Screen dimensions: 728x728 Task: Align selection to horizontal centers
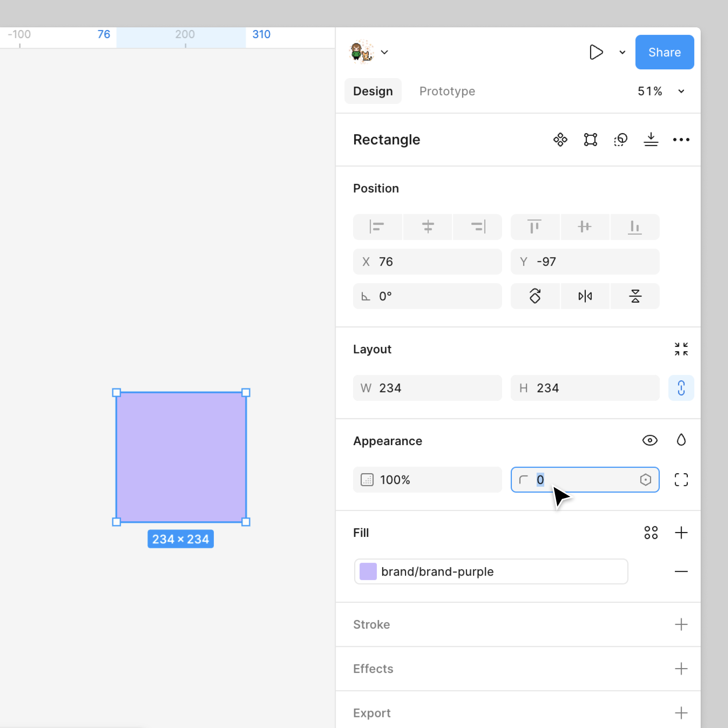click(427, 227)
